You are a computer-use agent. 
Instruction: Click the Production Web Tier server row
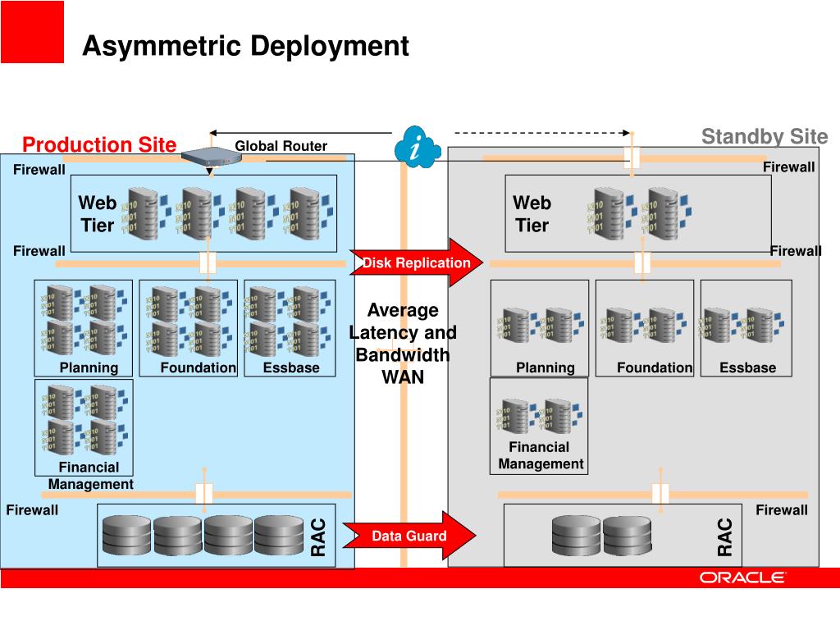[227, 212]
